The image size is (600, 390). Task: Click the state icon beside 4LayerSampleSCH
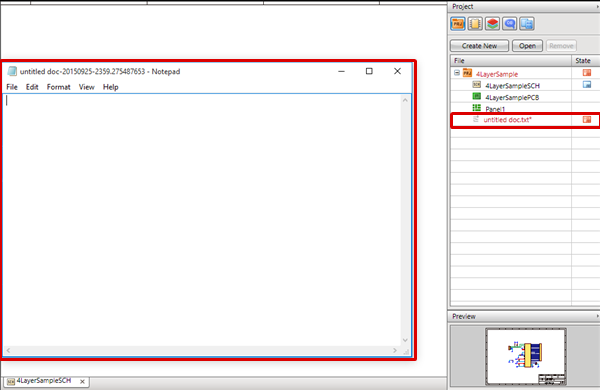coord(587,84)
